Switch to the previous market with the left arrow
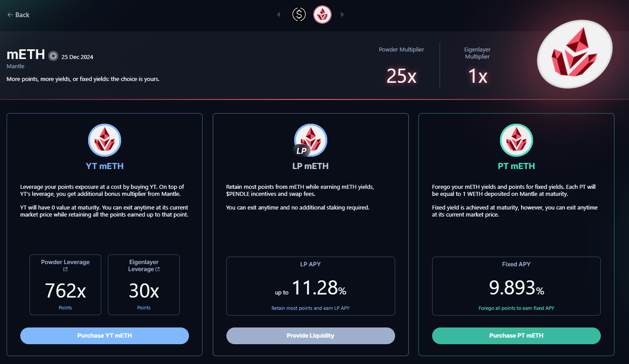 [x=278, y=14]
